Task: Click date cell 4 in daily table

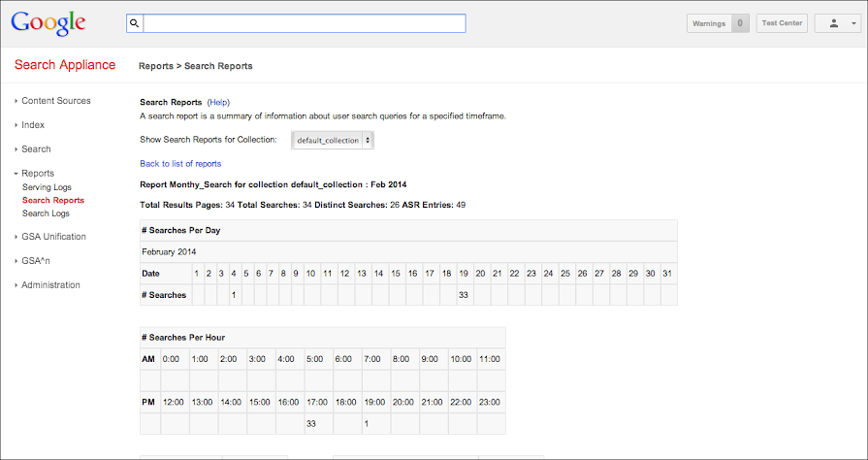Action: coord(234,274)
